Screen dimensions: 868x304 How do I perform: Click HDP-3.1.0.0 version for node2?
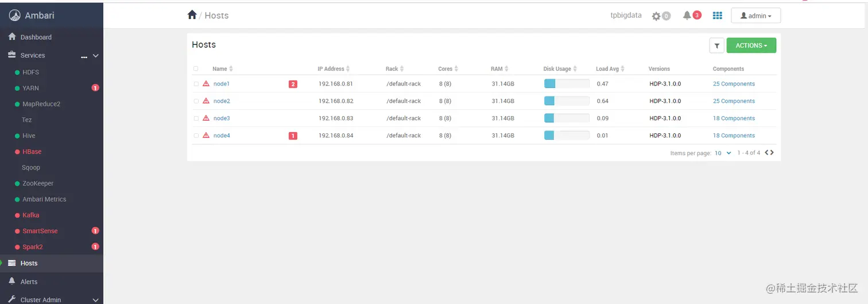665,101
